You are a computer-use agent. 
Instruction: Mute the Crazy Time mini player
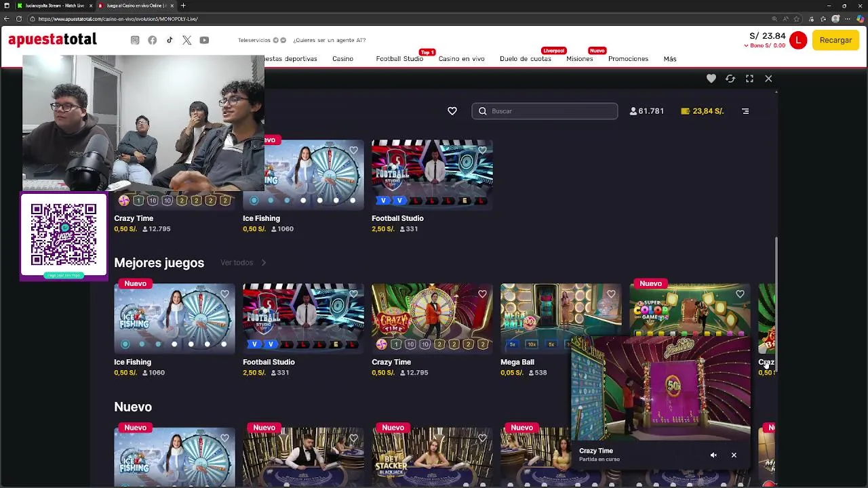[x=713, y=455]
